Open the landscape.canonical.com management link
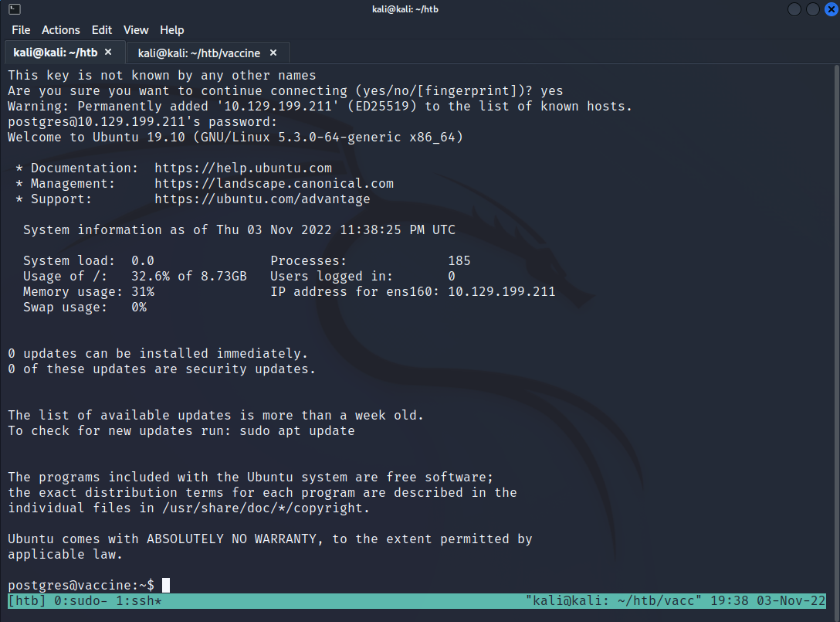 273,184
